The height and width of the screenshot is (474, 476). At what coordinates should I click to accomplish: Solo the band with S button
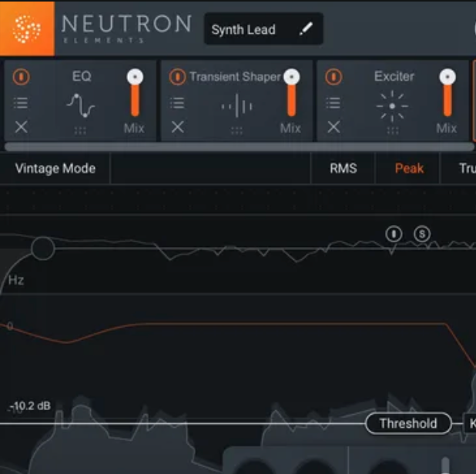click(x=422, y=234)
